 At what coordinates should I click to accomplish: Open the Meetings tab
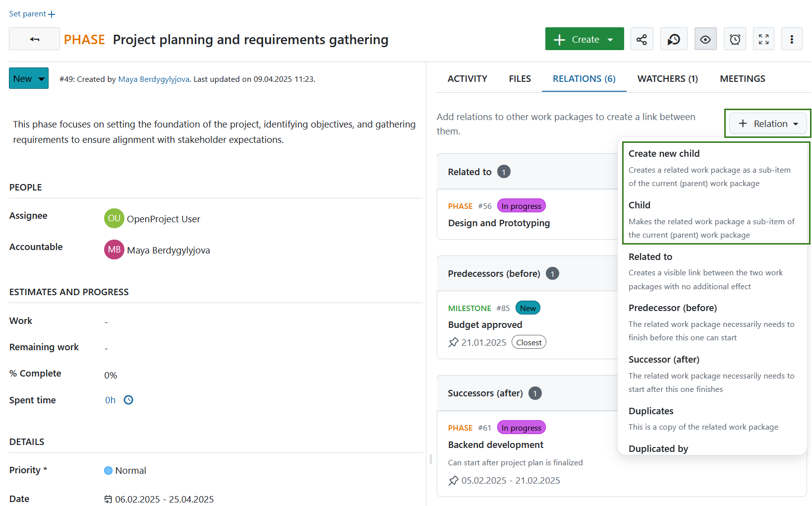[x=742, y=78]
